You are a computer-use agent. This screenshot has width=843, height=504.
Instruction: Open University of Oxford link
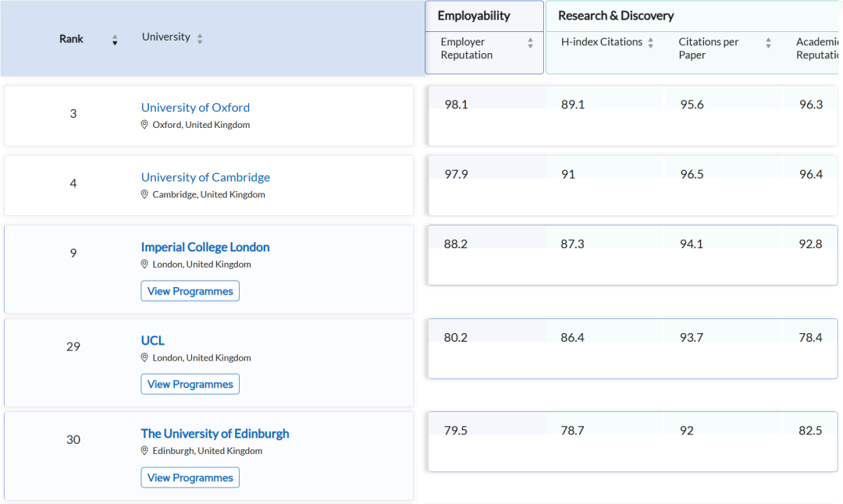(x=195, y=108)
